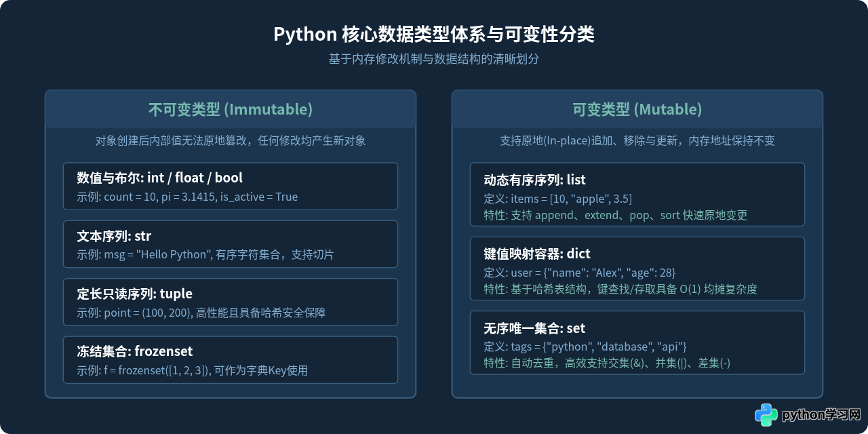Click the Python logo icon
This screenshot has height=434, width=868.
point(766,415)
